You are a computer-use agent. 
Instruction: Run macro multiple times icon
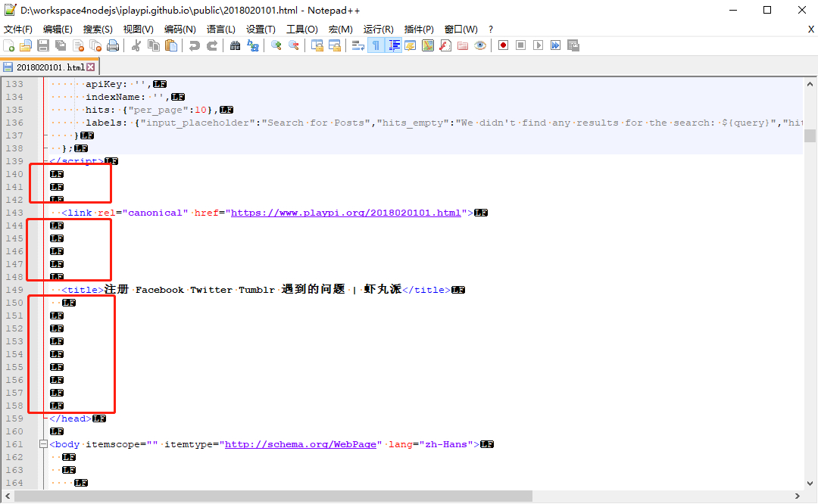[x=556, y=46]
